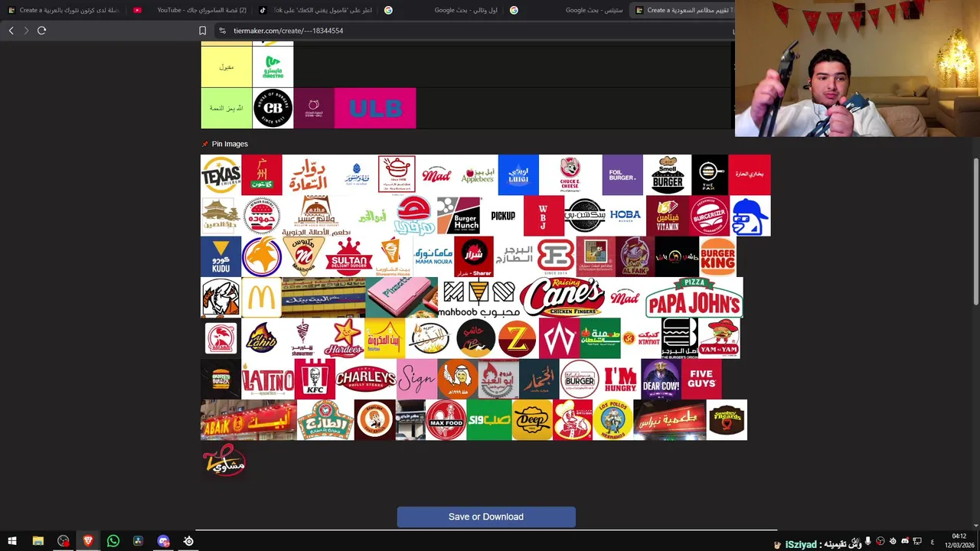Viewport: 980px width, 551px height.
Task: Click the Mama Noura logo
Action: pos(433,256)
